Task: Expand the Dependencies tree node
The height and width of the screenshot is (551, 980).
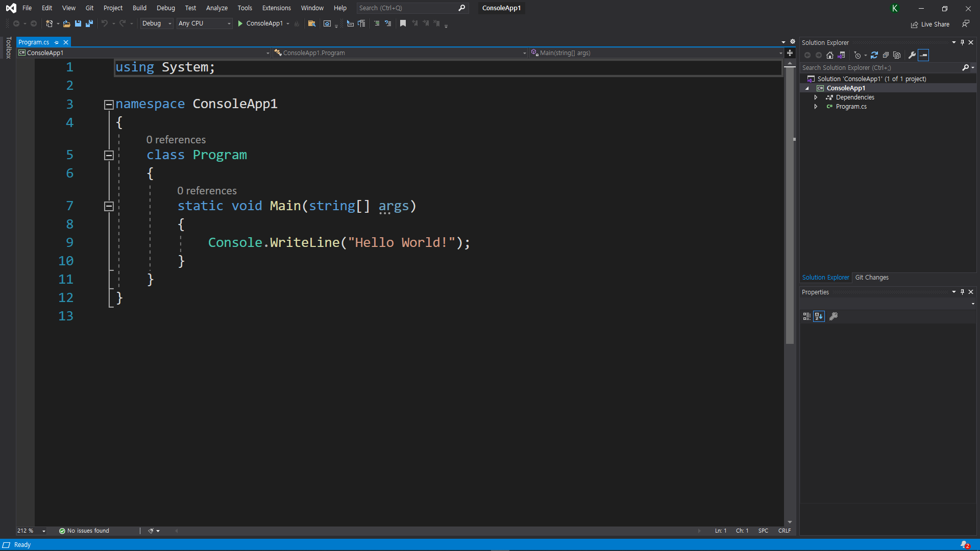Action: [816, 97]
